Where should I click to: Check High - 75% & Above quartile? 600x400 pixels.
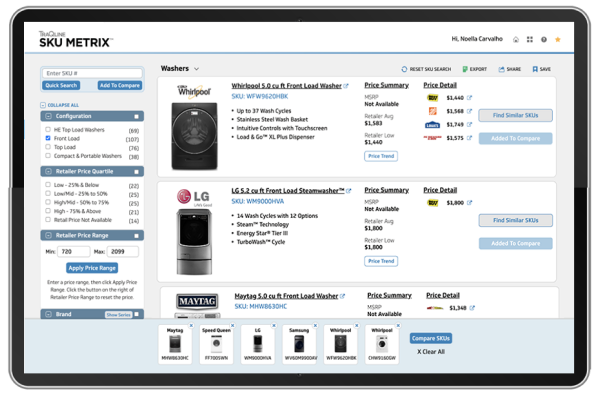48,211
